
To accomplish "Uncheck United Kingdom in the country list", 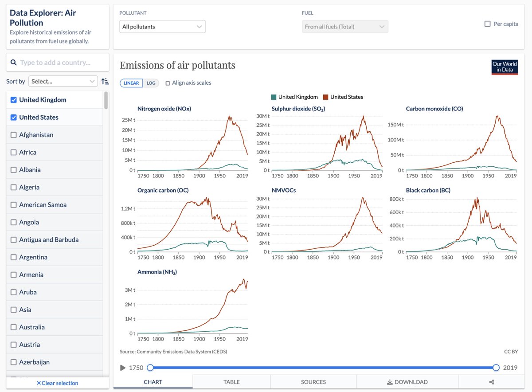I will [x=14, y=100].
